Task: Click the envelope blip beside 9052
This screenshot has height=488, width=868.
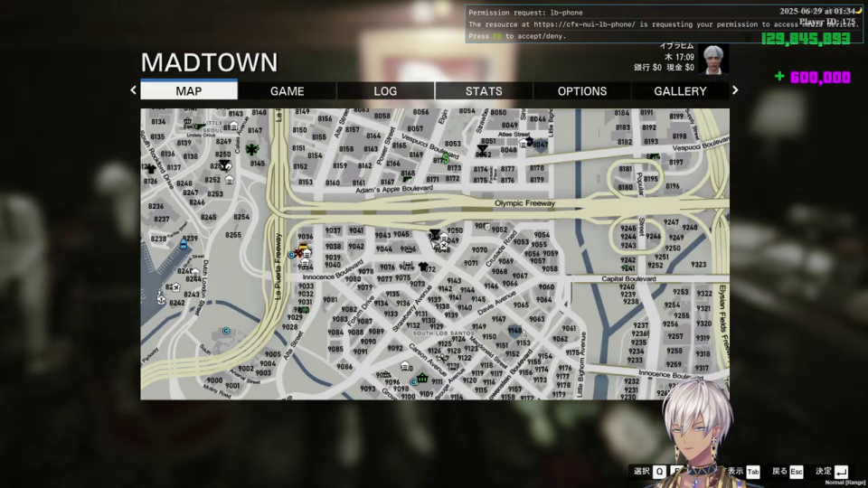Action: pyautogui.click(x=487, y=226)
